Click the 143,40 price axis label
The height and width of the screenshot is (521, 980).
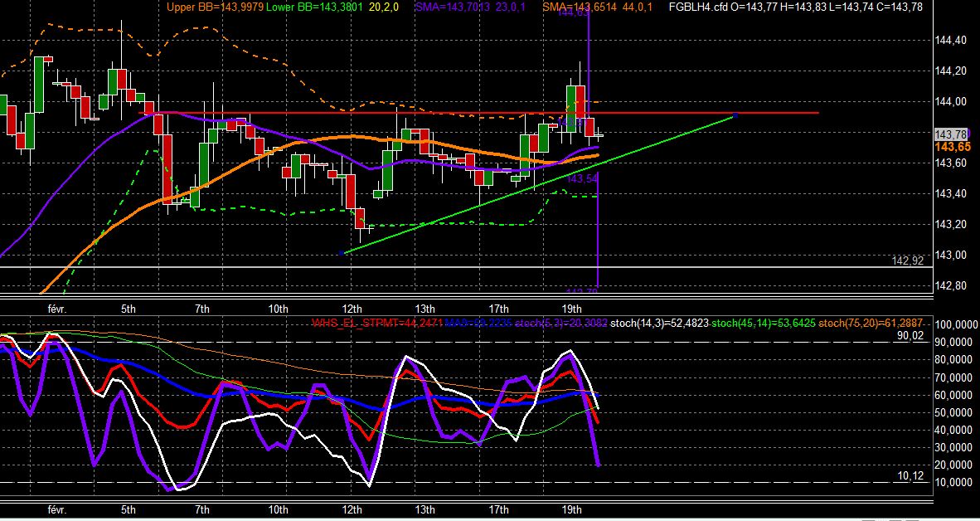[x=953, y=193]
